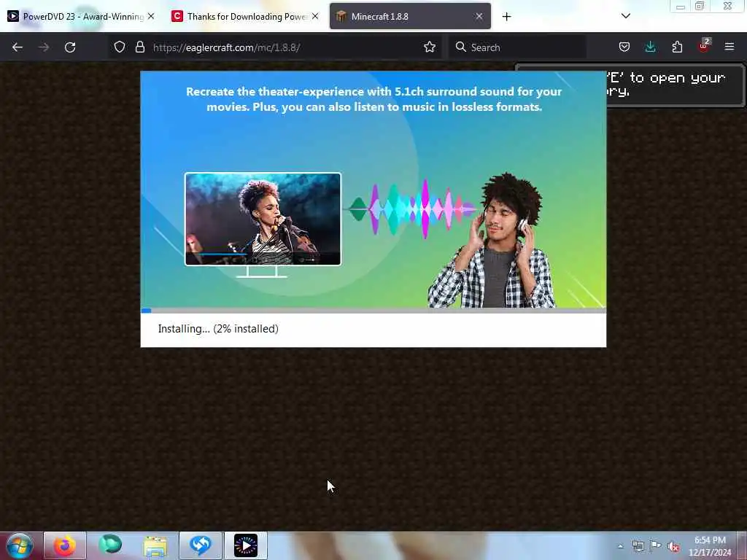
Task: Open a new browser tab
Action: (506, 17)
